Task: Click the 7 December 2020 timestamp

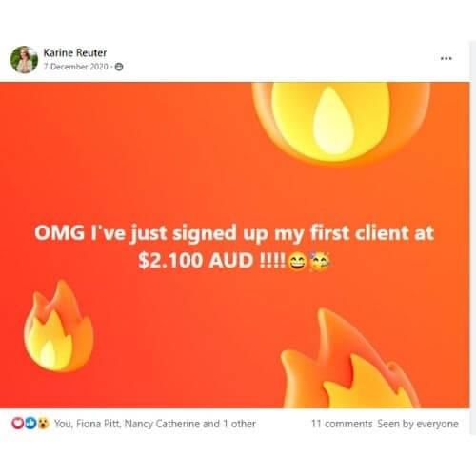Action: click(75, 67)
